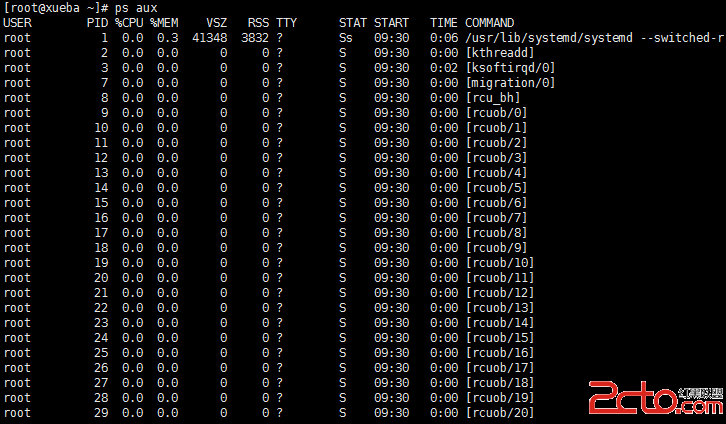The image size is (726, 424).
Task: Select the 'Ss' STAT value
Action: 345,38
